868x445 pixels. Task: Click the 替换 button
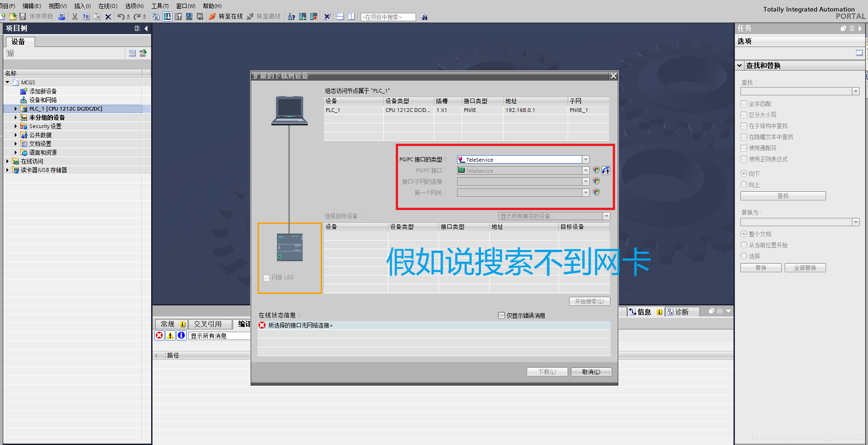(x=761, y=268)
